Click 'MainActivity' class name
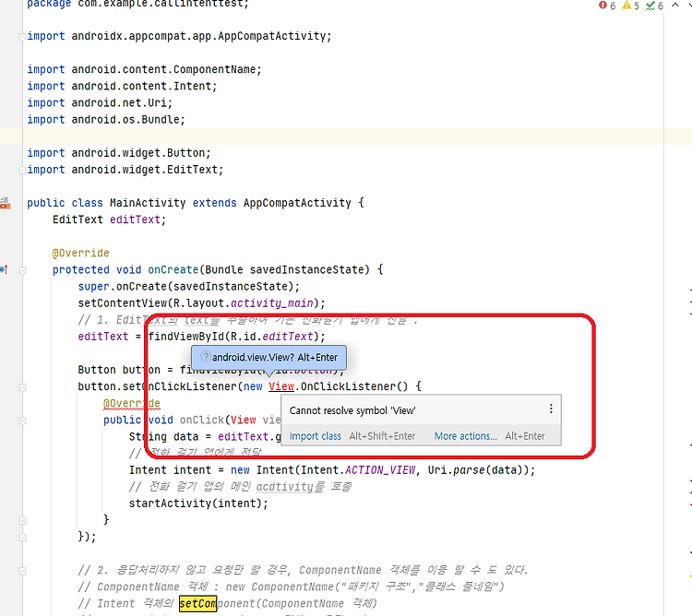This screenshot has height=616, width=692. point(148,203)
